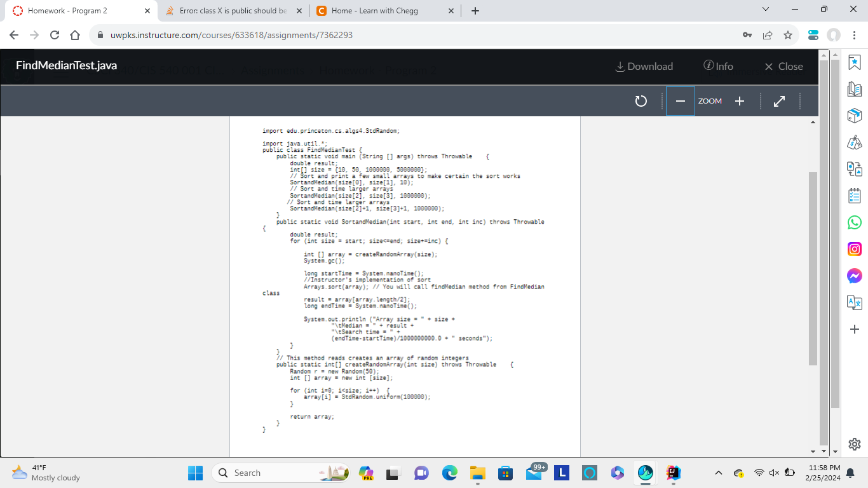Image resolution: width=868 pixels, height=488 pixels.
Task: Zoom in on the document with plus icon
Action: pos(739,100)
